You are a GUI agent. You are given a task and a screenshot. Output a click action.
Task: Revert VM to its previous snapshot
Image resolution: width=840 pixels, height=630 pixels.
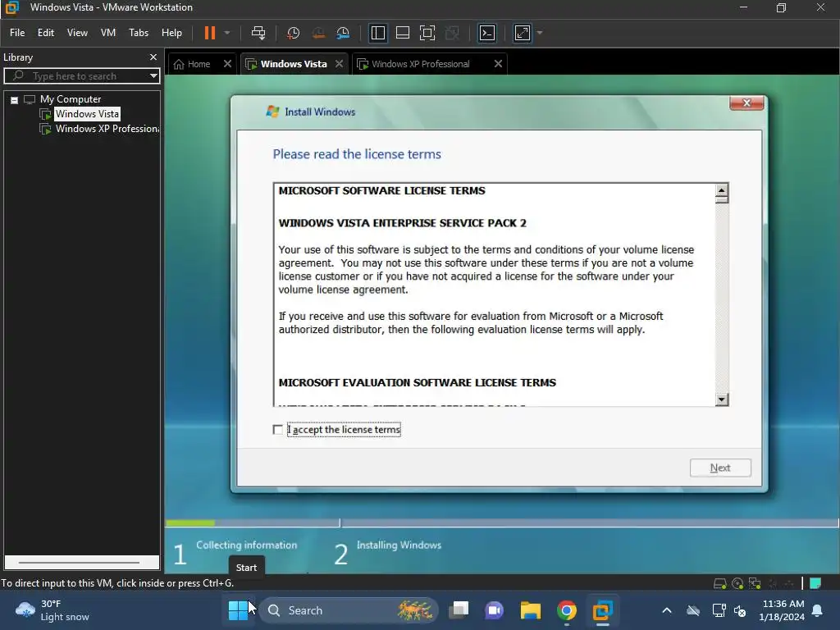click(x=318, y=33)
